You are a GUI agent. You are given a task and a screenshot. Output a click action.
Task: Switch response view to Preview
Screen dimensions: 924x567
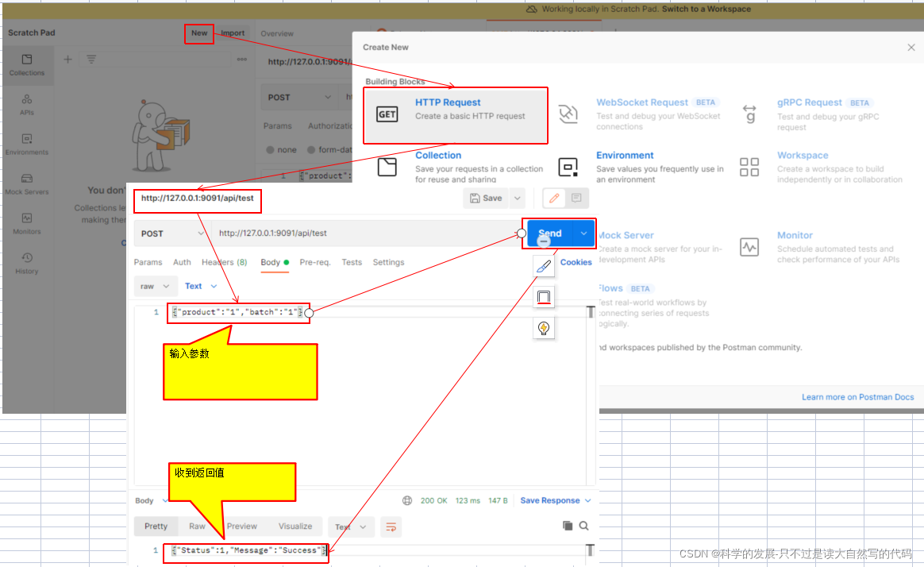coord(241,526)
